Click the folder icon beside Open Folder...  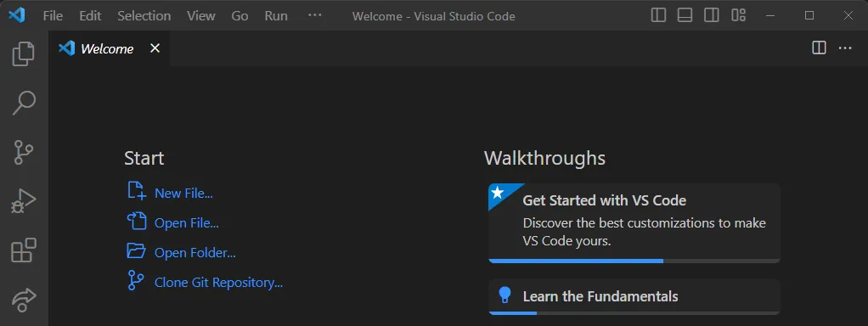(136, 250)
